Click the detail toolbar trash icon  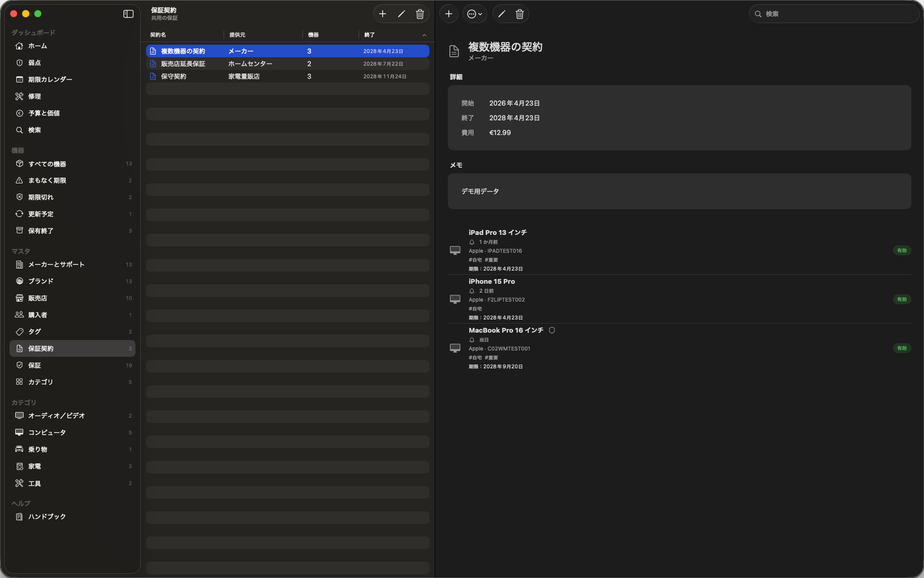point(519,14)
